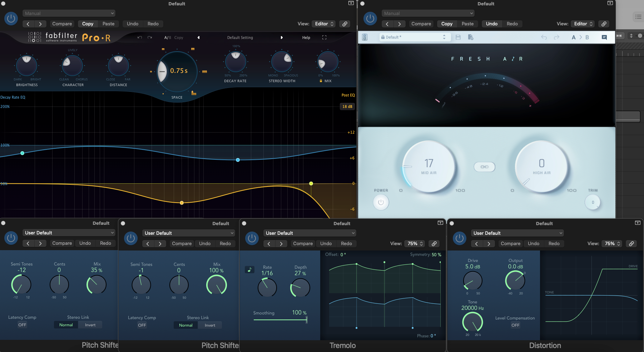Toggle bypass on the second Pitch Shifter (-1 semitone)
This screenshot has width=644, height=352.
pyautogui.click(x=131, y=238)
